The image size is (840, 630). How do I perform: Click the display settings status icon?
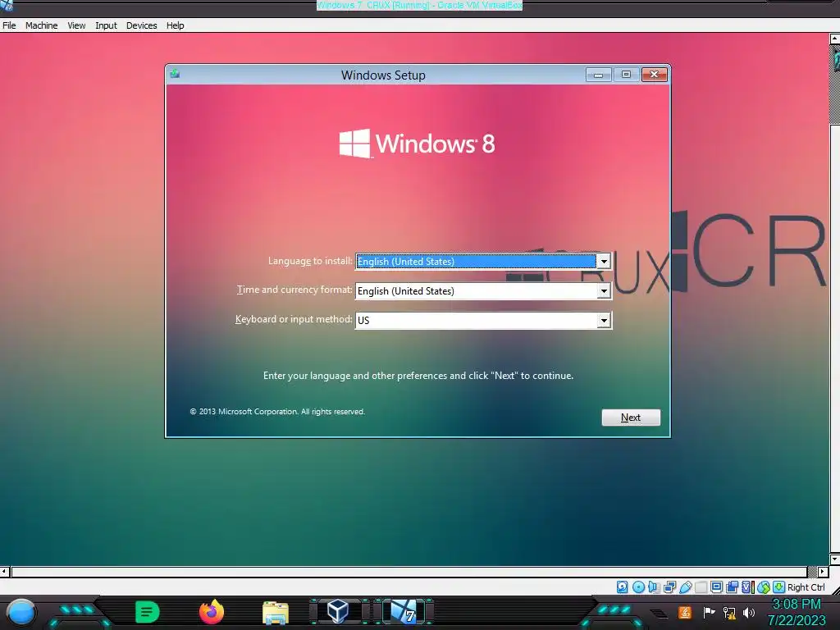point(717,587)
